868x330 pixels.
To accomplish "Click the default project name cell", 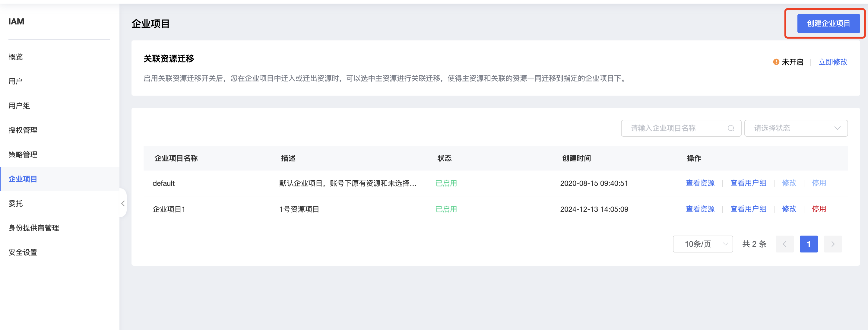I will click(163, 183).
